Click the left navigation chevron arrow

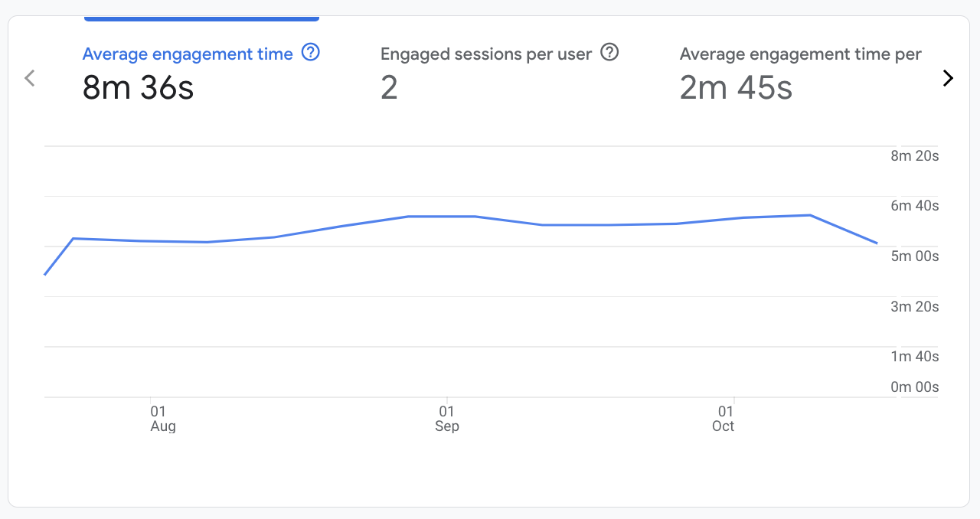tap(29, 77)
